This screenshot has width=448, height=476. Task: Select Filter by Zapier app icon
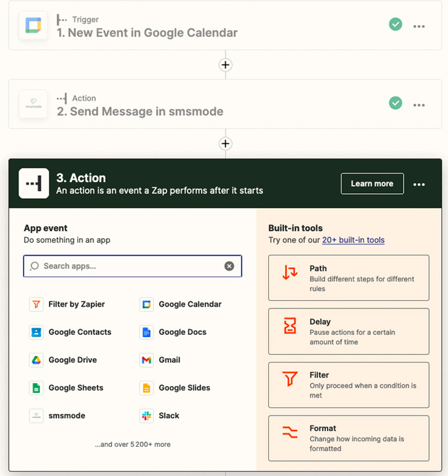tap(36, 304)
